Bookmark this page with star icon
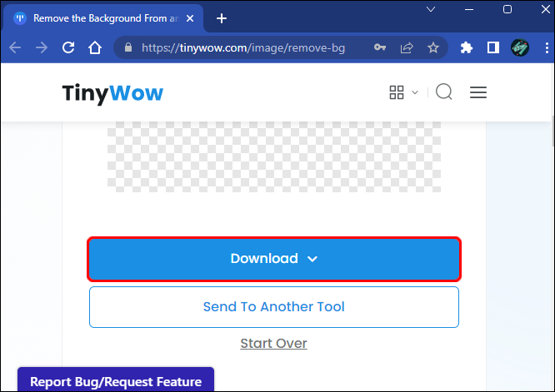The height and width of the screenshot is (392, 555). (432, 47)
